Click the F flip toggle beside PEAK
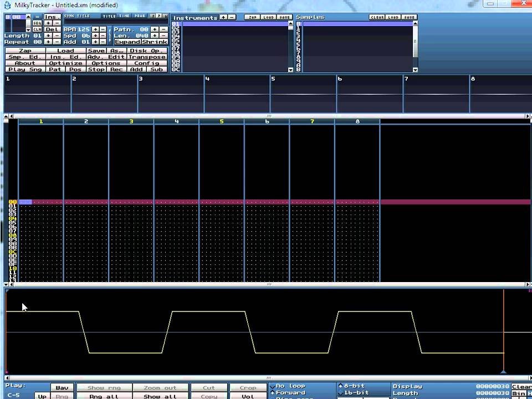 click(153, 16)
